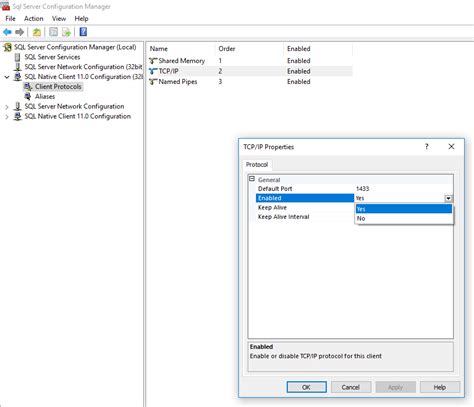Click Cancel in TCP/IP Properties

pos(351,387)
